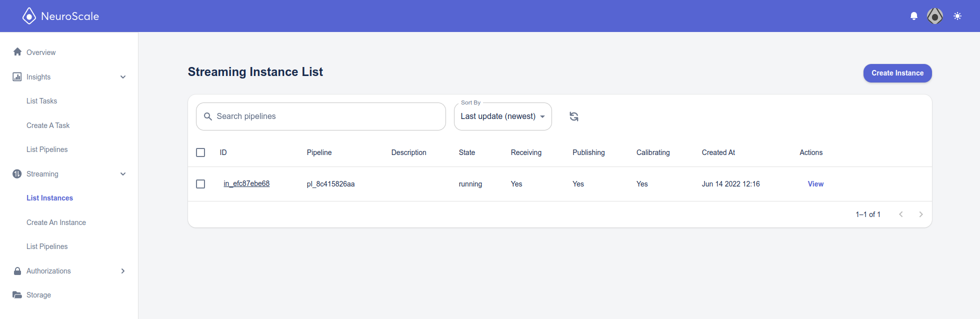This screenshot has height=319, width=980.
Task: Select all instances with the header checkbox
Action: coord(200,152)
